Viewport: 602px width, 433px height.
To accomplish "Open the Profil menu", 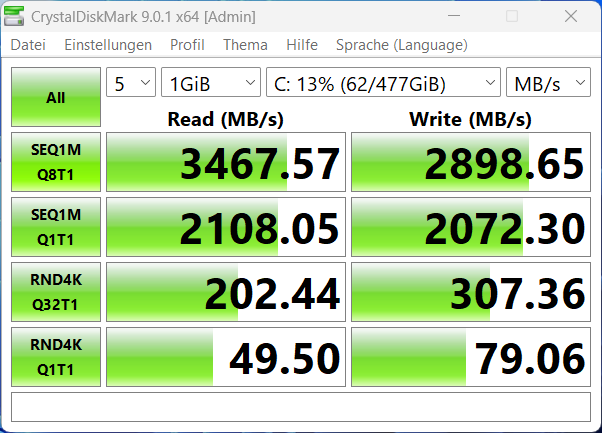I will pos(187,45).
